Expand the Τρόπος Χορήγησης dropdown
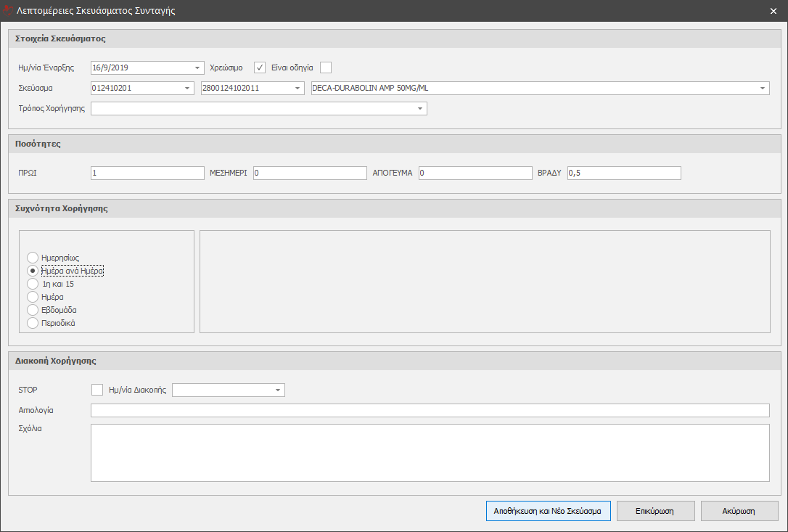This screenshot has height=532, width=788. (x=420, y=109)
